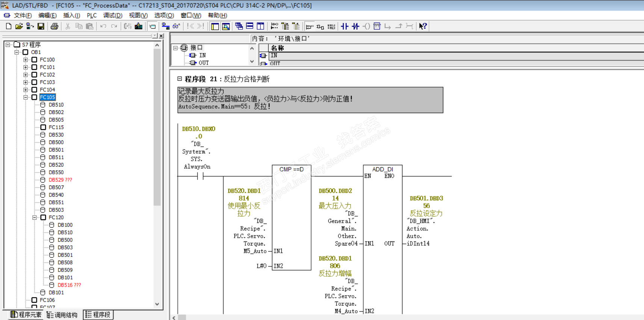Image resolution: width=644 pixels, height=320 pixels.
Task: Click the cascade windows icon
Action: click(x=239, y=26)
